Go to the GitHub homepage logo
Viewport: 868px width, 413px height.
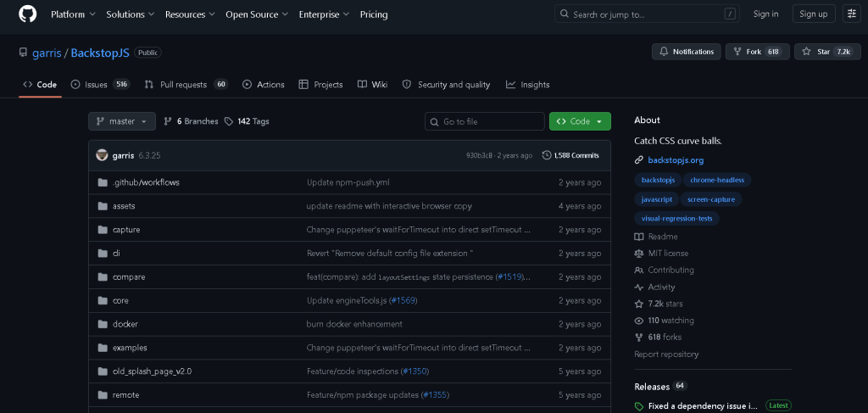(x=28, y=14)
